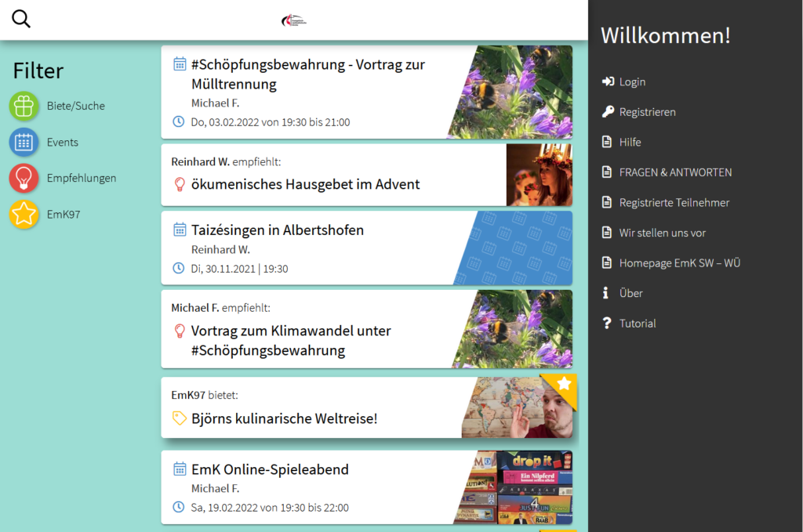This screenshot has width=803, height=532.
Task: Open ökumenisches Hausgebet im Advent recommendation
Action: tap(305, 184)
